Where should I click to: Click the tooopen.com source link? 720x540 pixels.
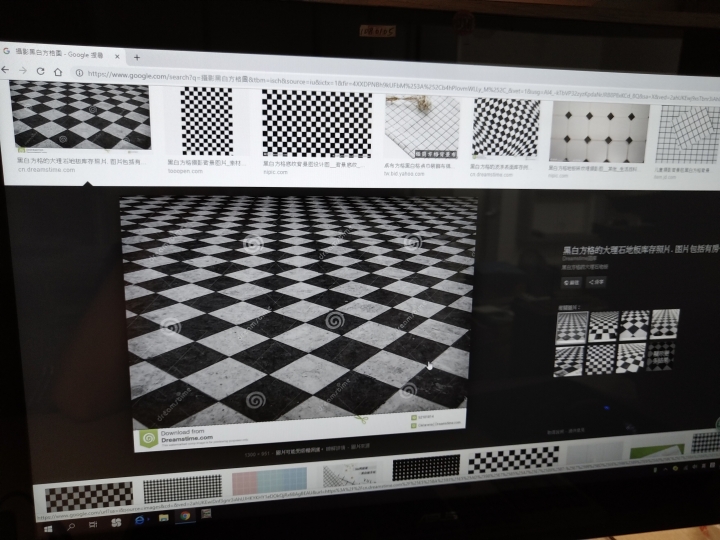click(185, 171)
